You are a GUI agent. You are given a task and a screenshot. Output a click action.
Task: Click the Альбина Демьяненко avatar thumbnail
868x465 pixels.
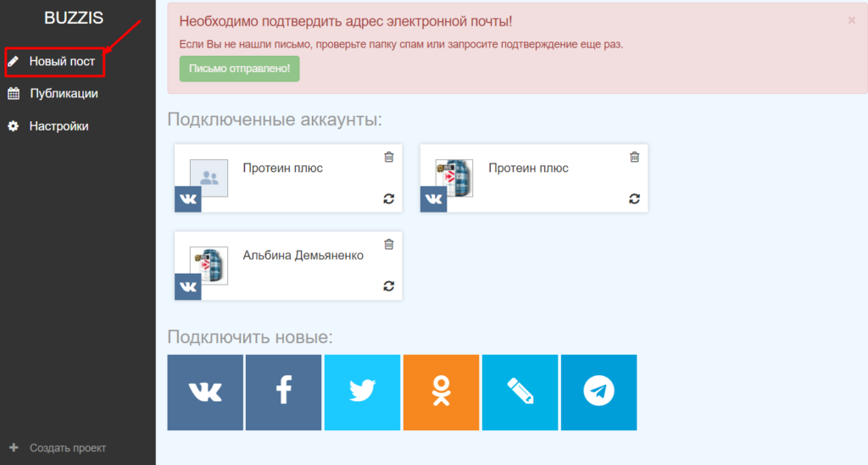pos(209,265)
